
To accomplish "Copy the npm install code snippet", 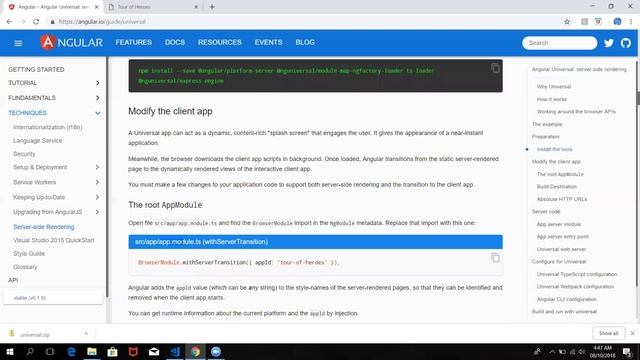I will [x=495, y=68].
